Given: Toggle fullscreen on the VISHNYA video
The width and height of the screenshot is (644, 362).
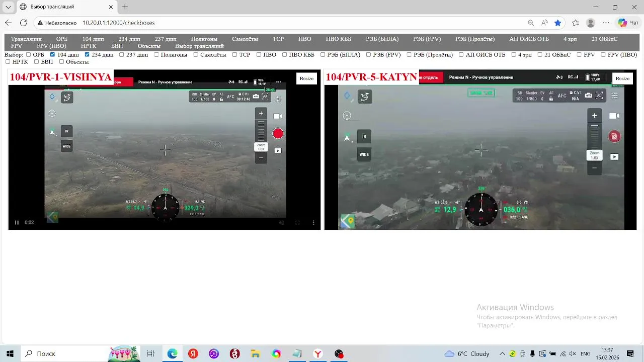Looking at the screenshot, I should click(x=297, y=222).
